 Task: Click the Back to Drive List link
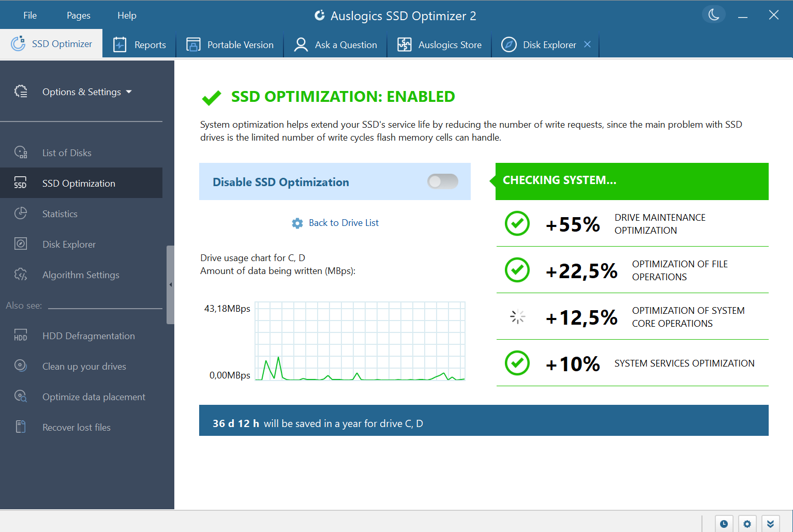click(343, 223)
